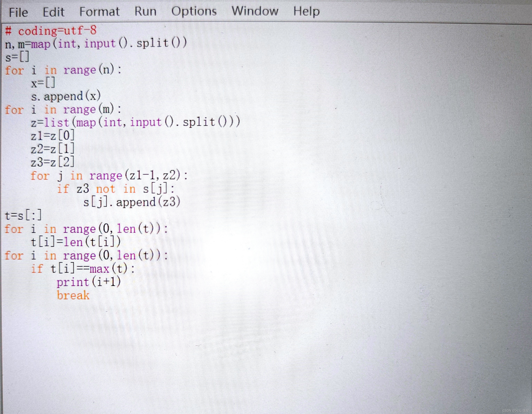Viewport: 532px width, 414px height.
Task: Open the Run menu
Action: [x=145, y=11]
